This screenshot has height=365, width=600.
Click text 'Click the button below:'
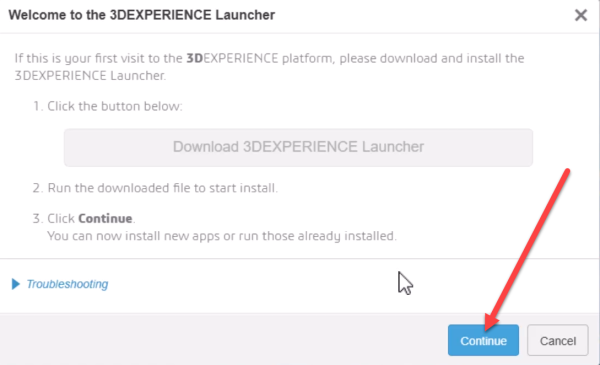point(115,106)
